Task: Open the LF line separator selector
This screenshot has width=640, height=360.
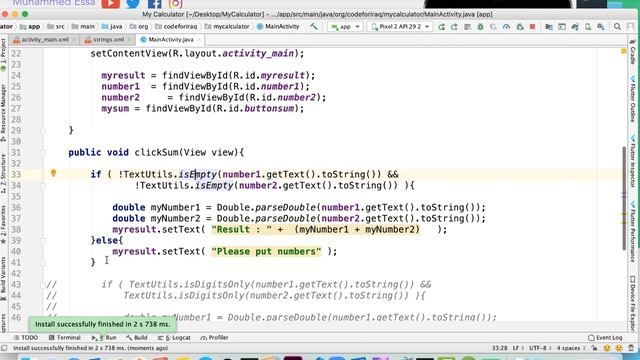Action: coord(518,348)
